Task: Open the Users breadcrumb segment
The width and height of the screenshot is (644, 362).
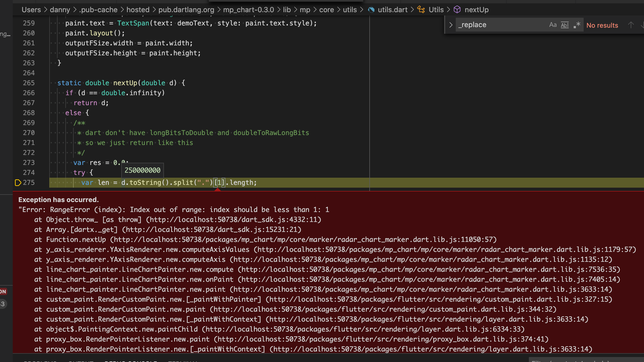Action: (31, 10)
